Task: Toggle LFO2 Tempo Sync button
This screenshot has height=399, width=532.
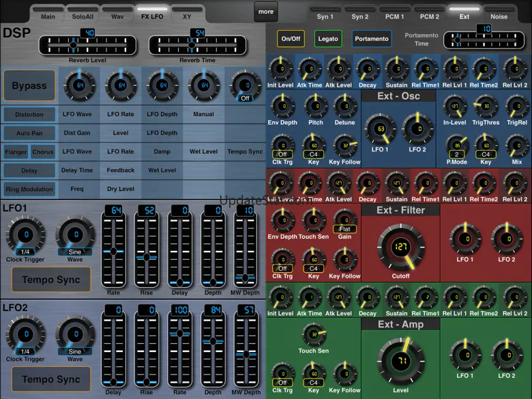Action: tap(51, 379)
